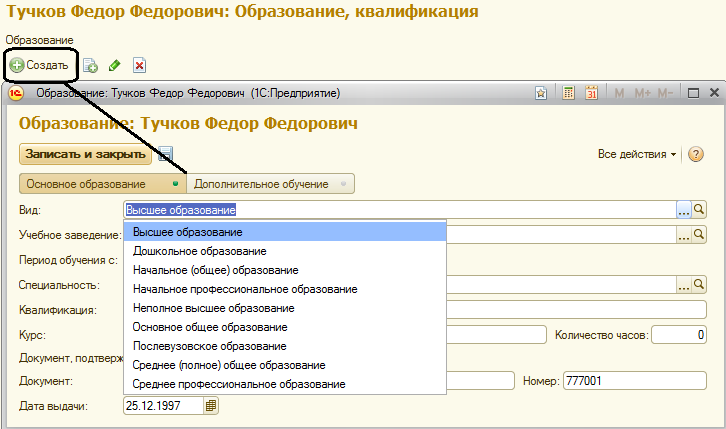The image size is (726, 429).
Task: Click the magnifier icon of Специальность field
Action: coord(699,285)
